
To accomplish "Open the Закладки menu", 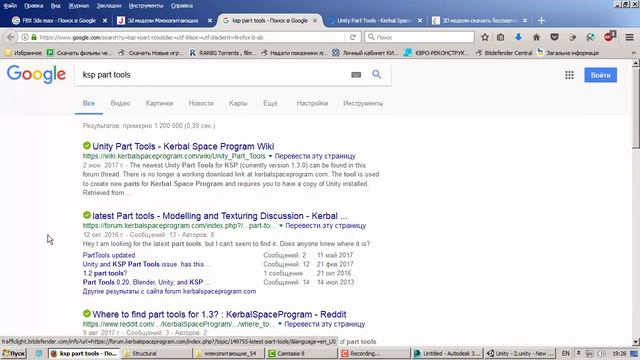I will [x=109, y=6].
